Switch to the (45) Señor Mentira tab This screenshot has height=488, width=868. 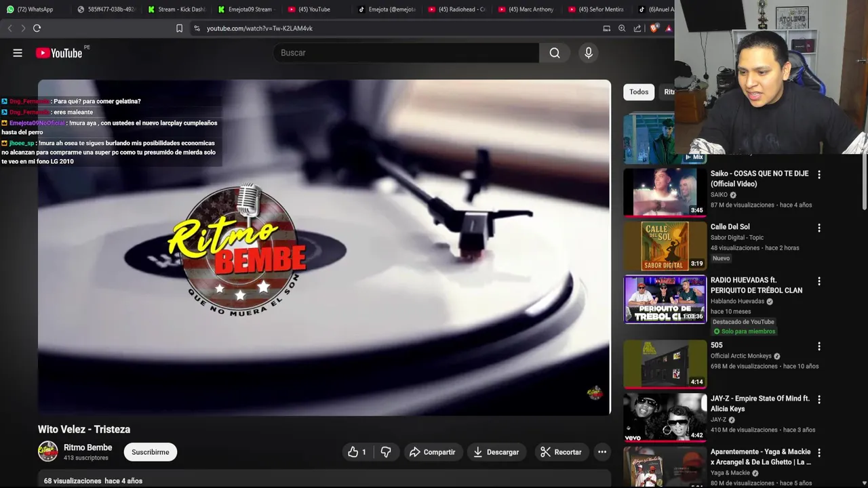click(x=595, y=9)
